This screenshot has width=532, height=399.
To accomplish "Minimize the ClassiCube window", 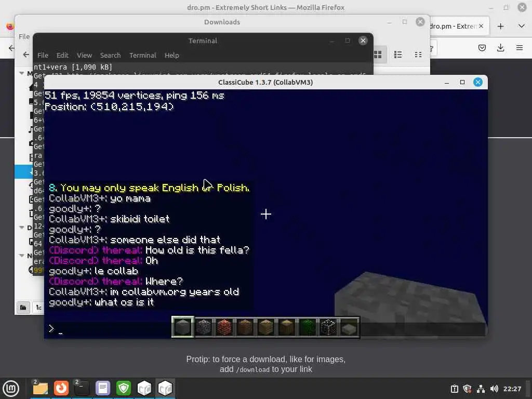I will pyautogui.click(x=446, y=82).
